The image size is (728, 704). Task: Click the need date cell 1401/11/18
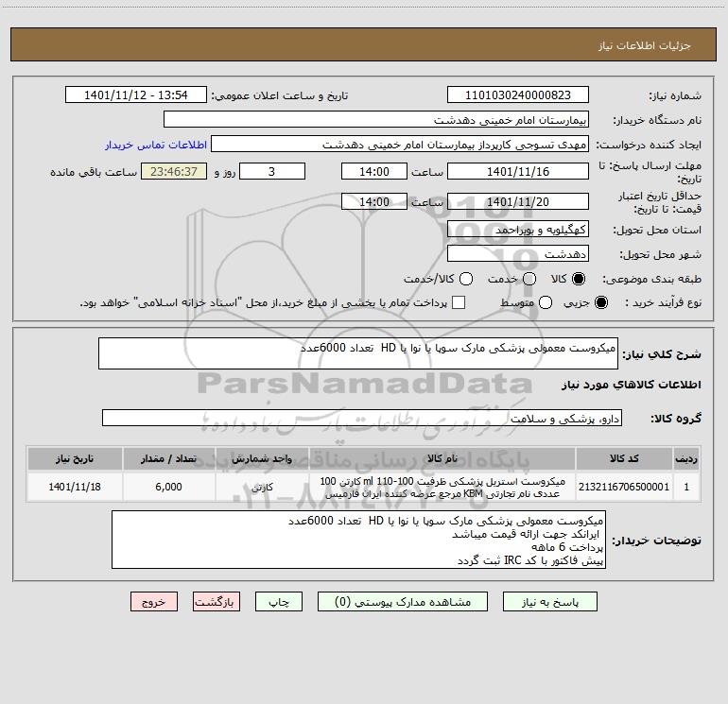(75, 487)
